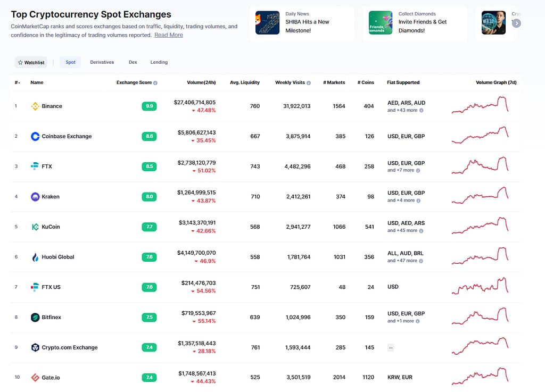Sort by Name column header

point(37,82)
